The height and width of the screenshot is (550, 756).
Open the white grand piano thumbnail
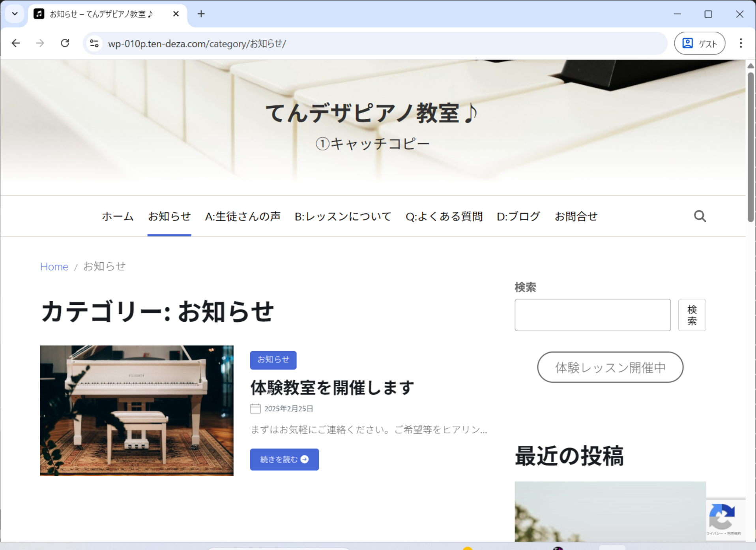[x=137, y=410]
